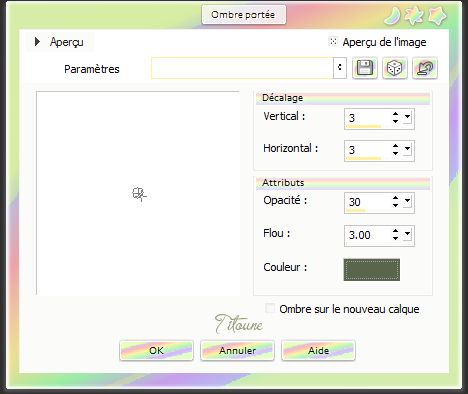Viewport: 468px width, 394px height.
Task: Click the Paramètres preset text field
Action: (242, 68)
